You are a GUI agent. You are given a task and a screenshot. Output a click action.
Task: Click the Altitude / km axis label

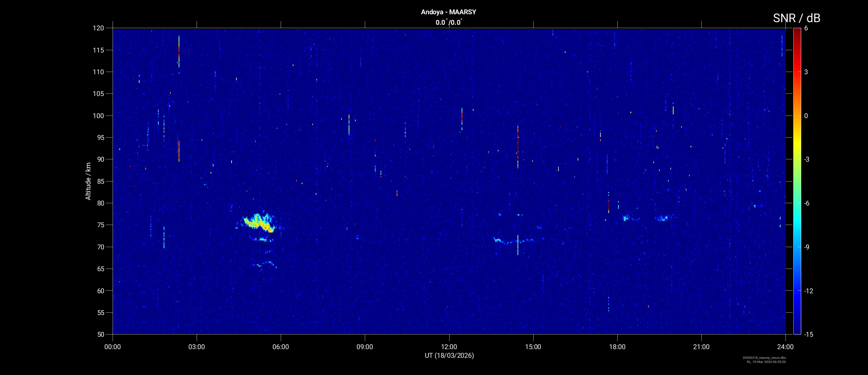(x=88, y=181)
